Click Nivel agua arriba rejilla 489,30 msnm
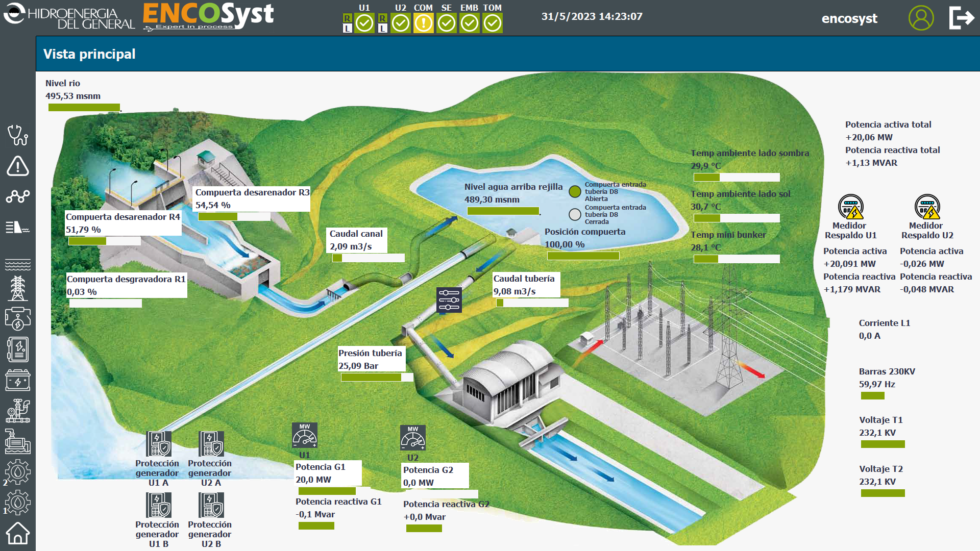 [x=492, y=199]
